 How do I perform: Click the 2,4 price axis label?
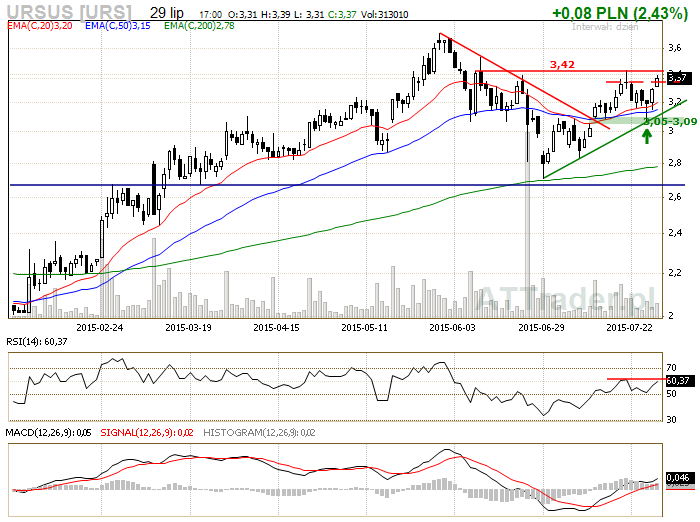coord(675,233)
